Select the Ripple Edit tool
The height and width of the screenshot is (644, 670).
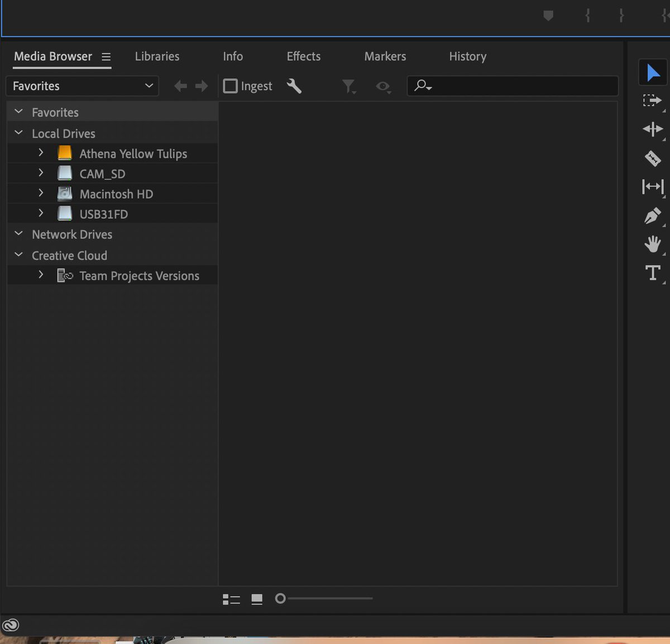coord(652,129)
